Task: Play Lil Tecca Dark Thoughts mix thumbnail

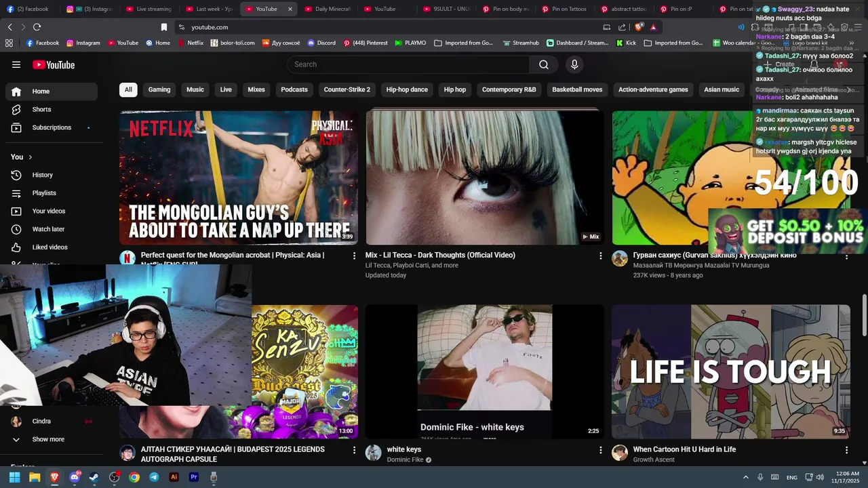Action: pyautogui.click(x=484, y=178)
